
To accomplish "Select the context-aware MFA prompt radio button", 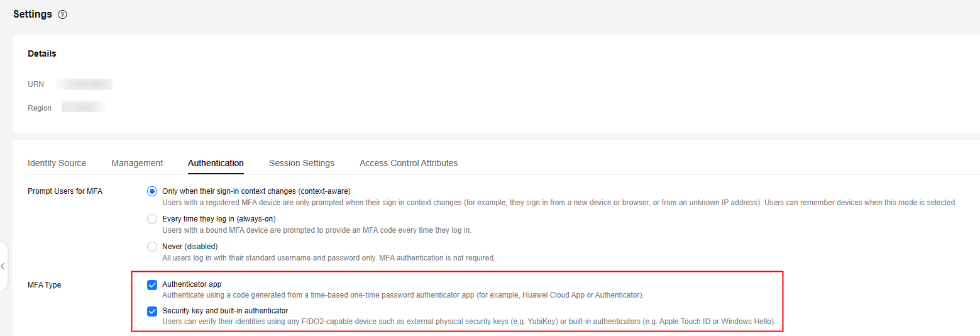I will click(x=152, y=191).
